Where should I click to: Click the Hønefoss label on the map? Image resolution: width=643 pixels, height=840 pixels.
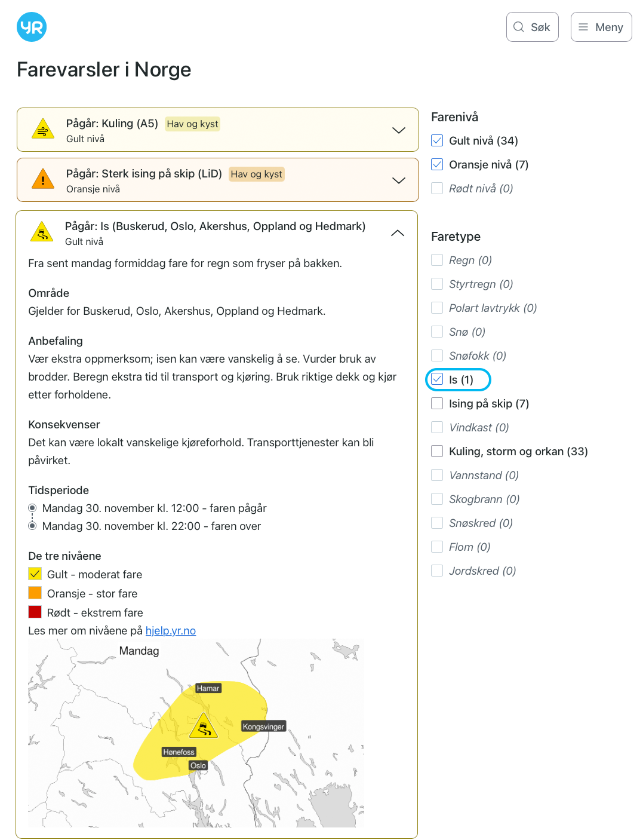point(179,752)
